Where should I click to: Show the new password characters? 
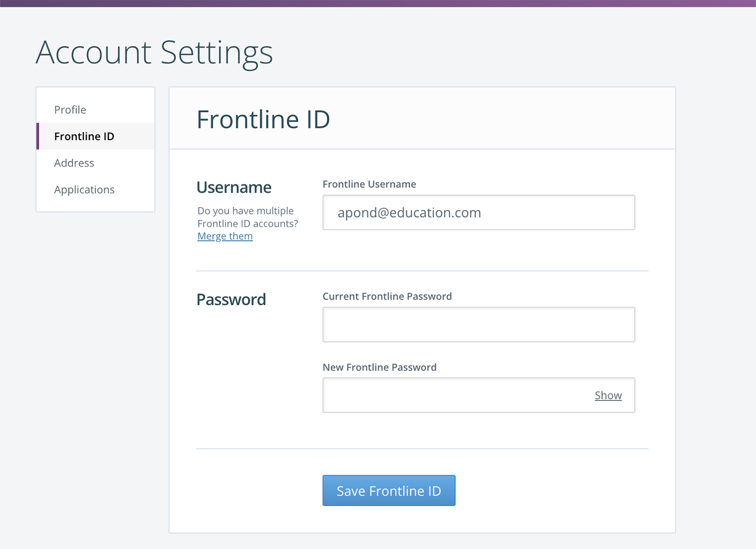pyautogui.click(x=608, y=395)
